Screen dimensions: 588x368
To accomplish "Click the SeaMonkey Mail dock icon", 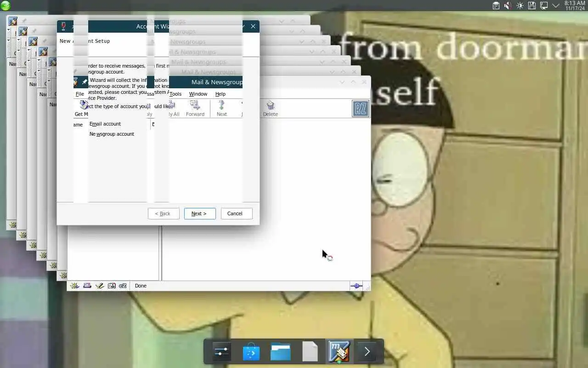I will tap(339, 352).
